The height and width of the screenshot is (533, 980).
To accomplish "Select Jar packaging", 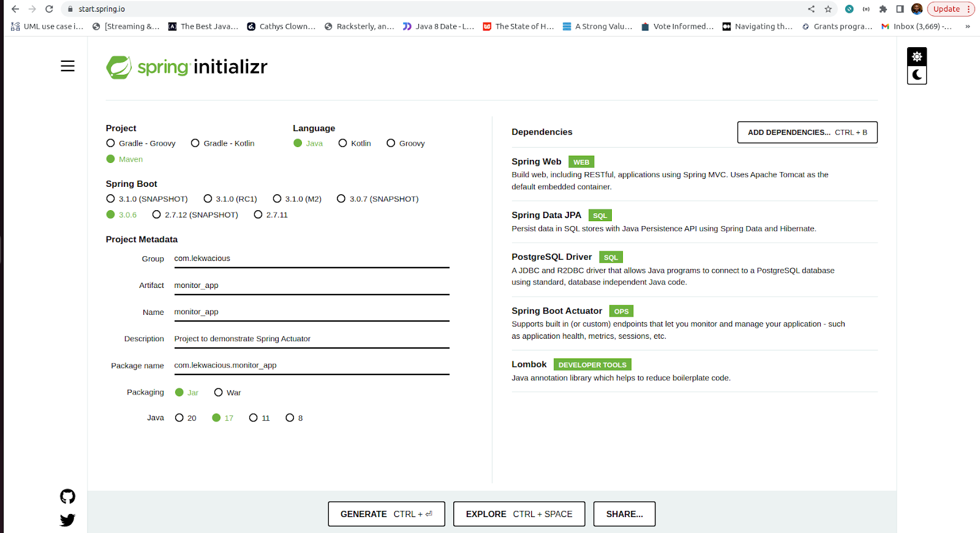I will (x=187, y=393).
